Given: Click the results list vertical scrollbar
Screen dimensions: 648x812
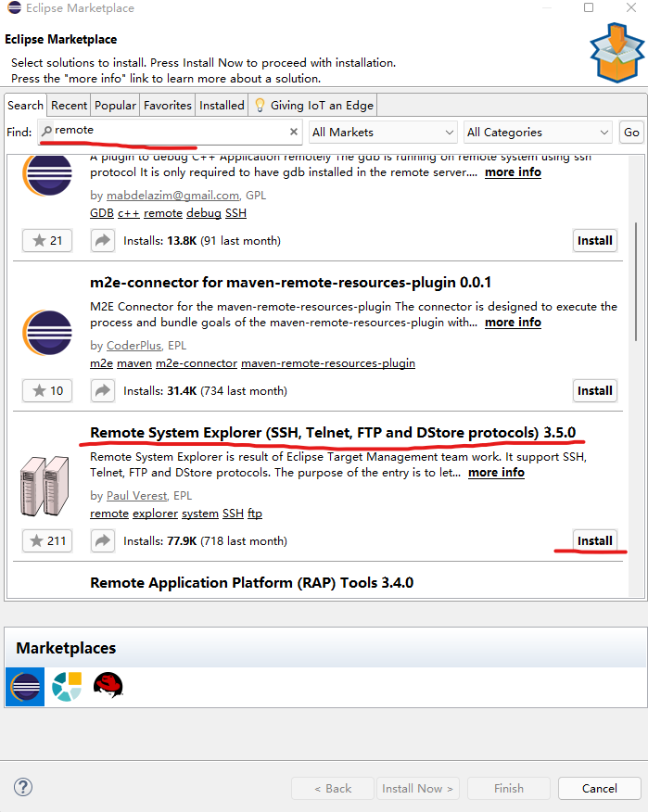Looking at the screenshot, I should [636, 282].
